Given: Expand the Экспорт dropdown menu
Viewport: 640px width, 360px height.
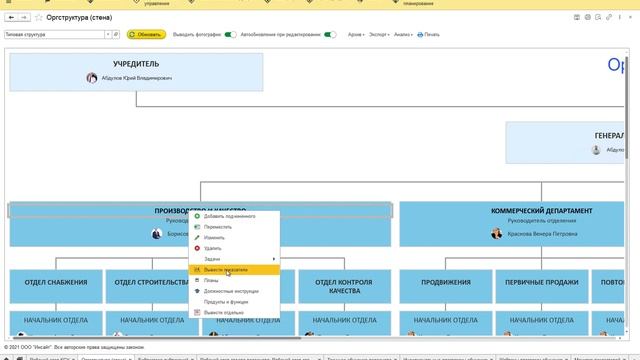Looking at the screenshot, I should point(379,35).
